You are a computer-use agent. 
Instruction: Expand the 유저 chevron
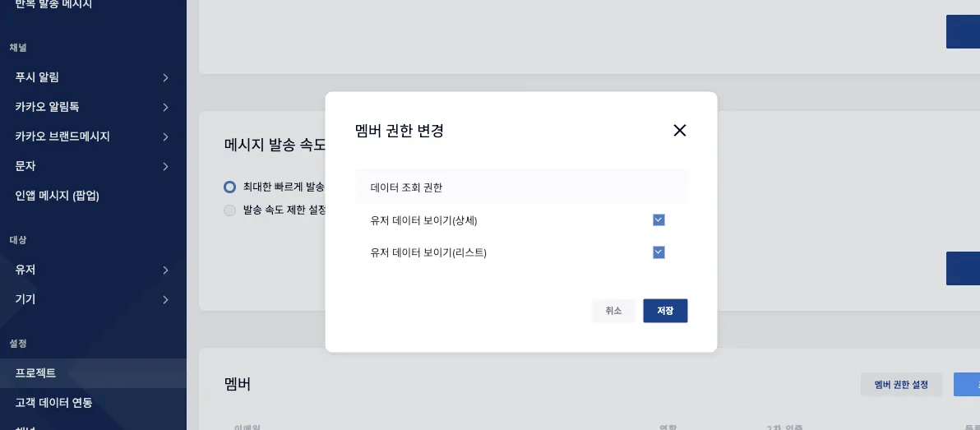(165, 270)
